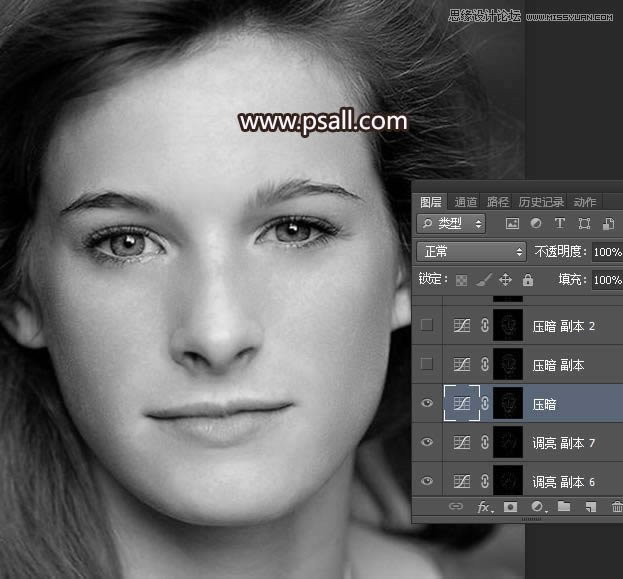Open the 正常 blend mode dropdown
Viewport: 623px width, 579px height.
(x=470, y=252)
